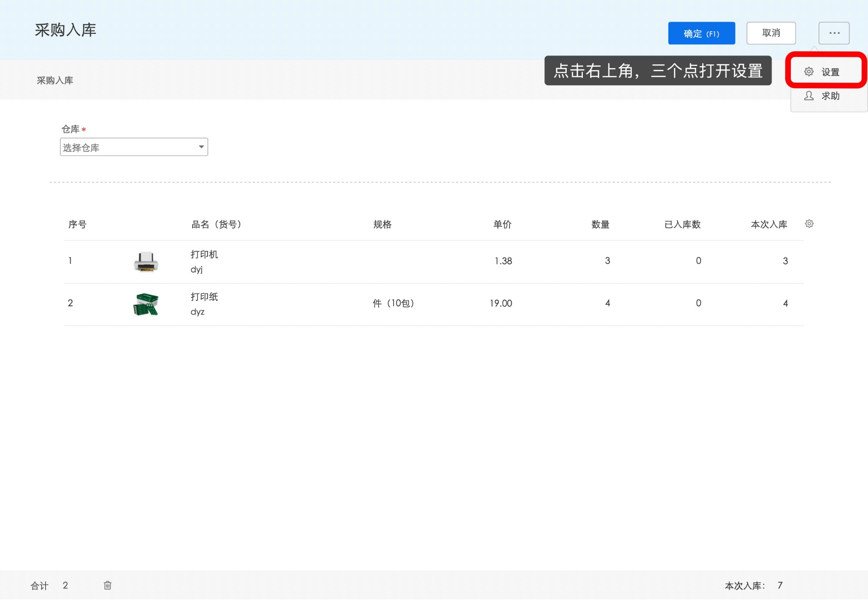
Task: Select the 设置 menu entry
Action: point(826,72)
